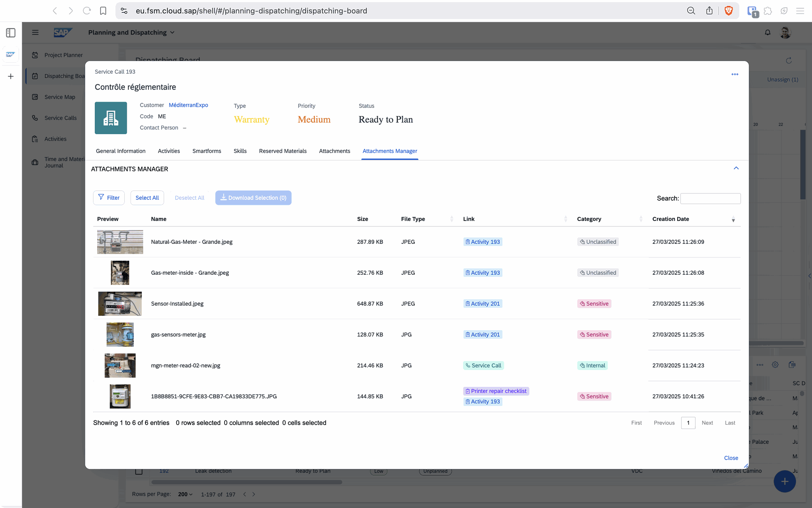Click the Select All button

pyautogui.click(x=147, y=198)
